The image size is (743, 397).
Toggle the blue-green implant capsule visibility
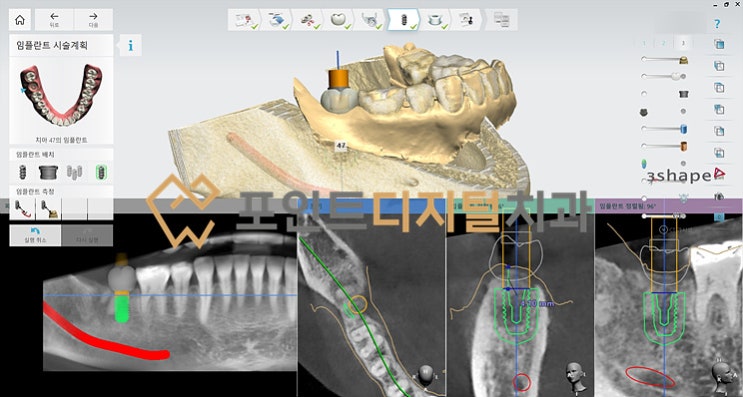(x=644, y=164)
